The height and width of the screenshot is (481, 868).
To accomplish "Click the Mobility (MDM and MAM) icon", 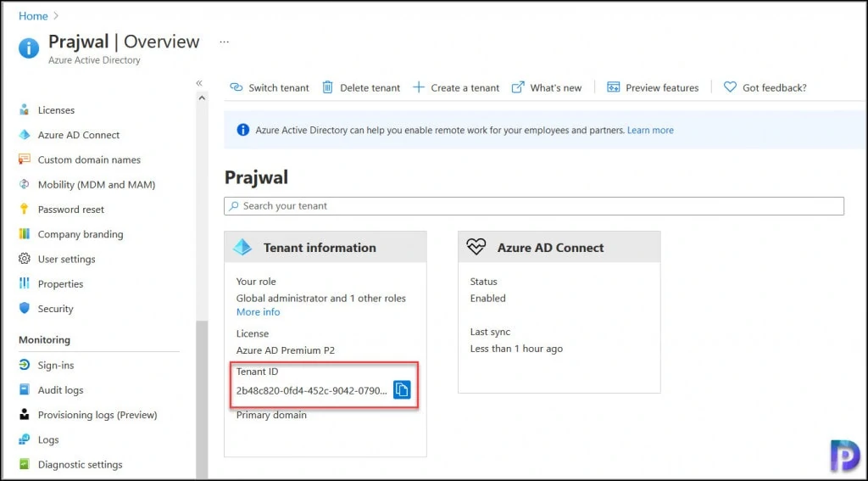I will tap(24, 185).
